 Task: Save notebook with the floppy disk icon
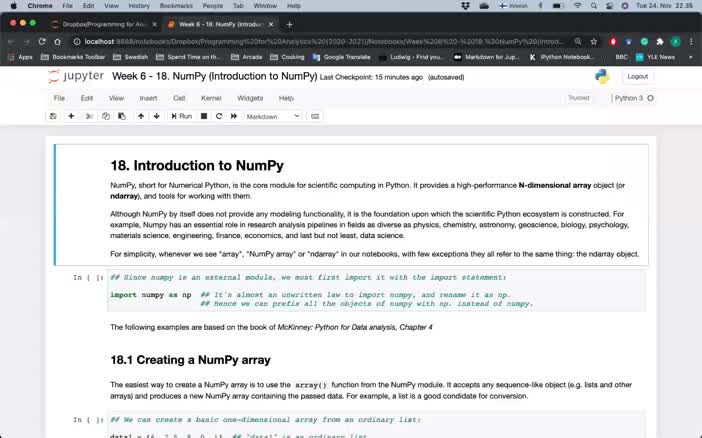(x=53, y=116)
